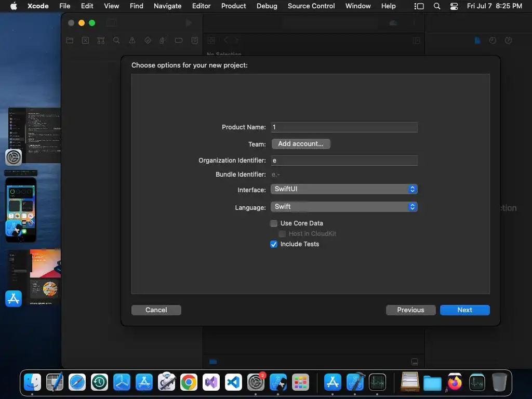This screenshot has width=532, height=399.
Task: Go back with the editor back arrow
Action: click(226, 41)
